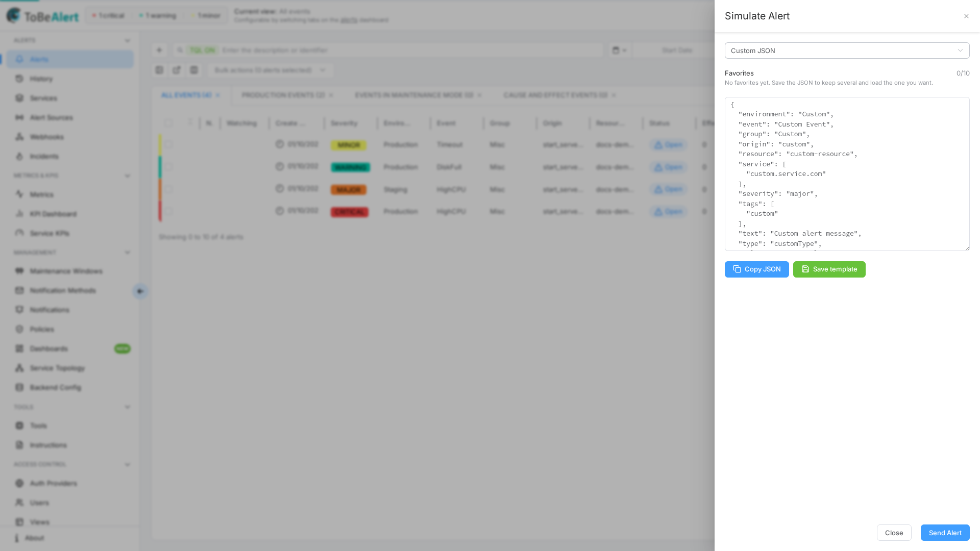Click the Severity column header
This screenshot has height=551, width=980.
(x=344, y=123)
